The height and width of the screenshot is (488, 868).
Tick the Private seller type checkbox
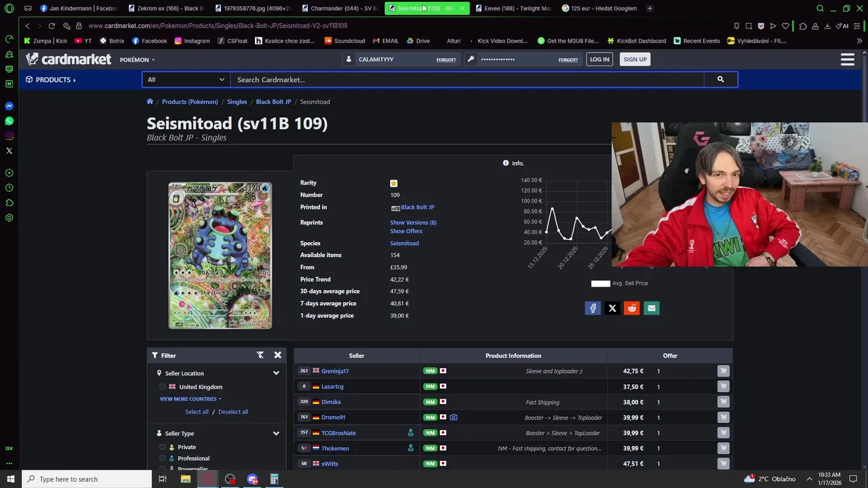pyautogui.click(x=163, y=447)
